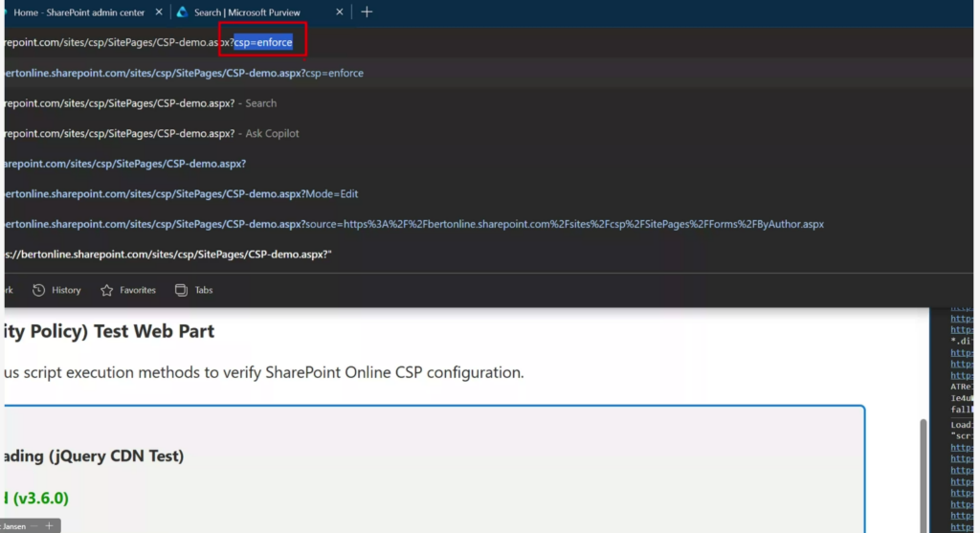Select the quoted bertonline URL suggestion
980x533 pixels.
pos(167,255)
